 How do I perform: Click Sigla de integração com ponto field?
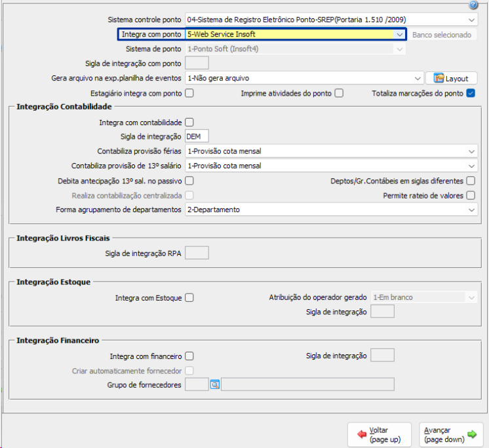tap(197, 64)
